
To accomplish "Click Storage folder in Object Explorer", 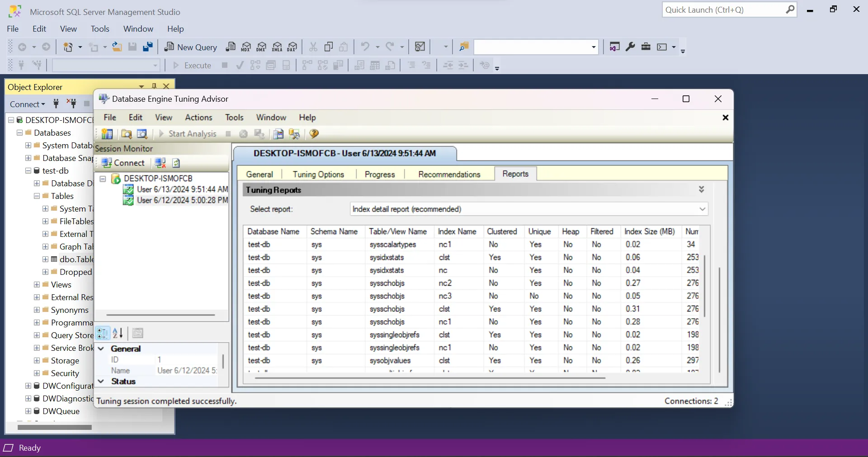I will pos(65,361).
